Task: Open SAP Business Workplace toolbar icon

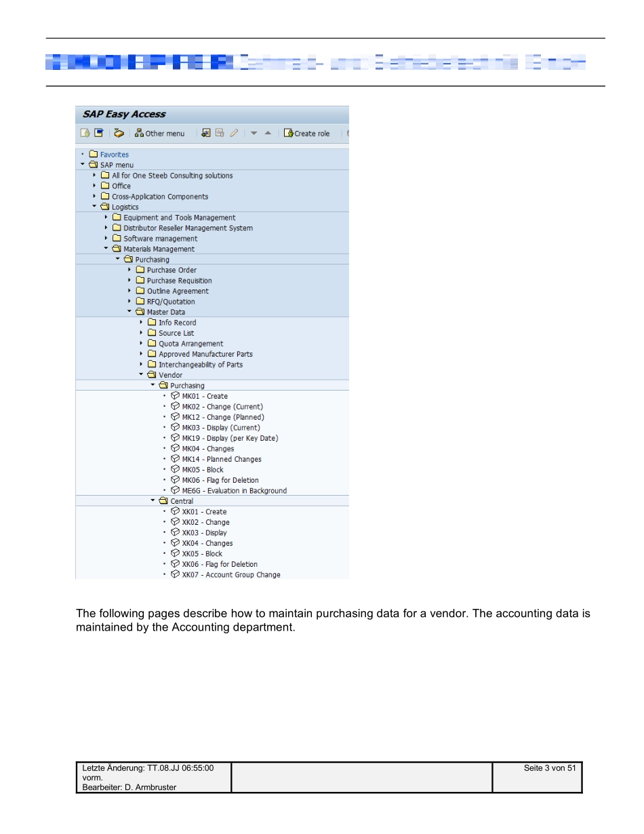Action: 119,133
